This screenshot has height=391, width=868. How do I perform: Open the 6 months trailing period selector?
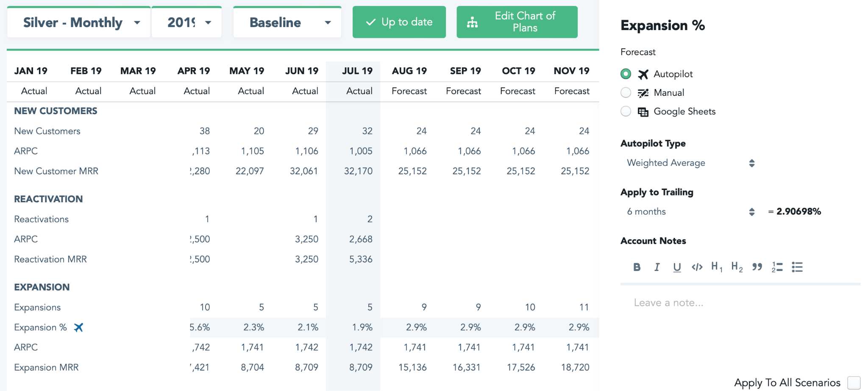coord(690,212)
